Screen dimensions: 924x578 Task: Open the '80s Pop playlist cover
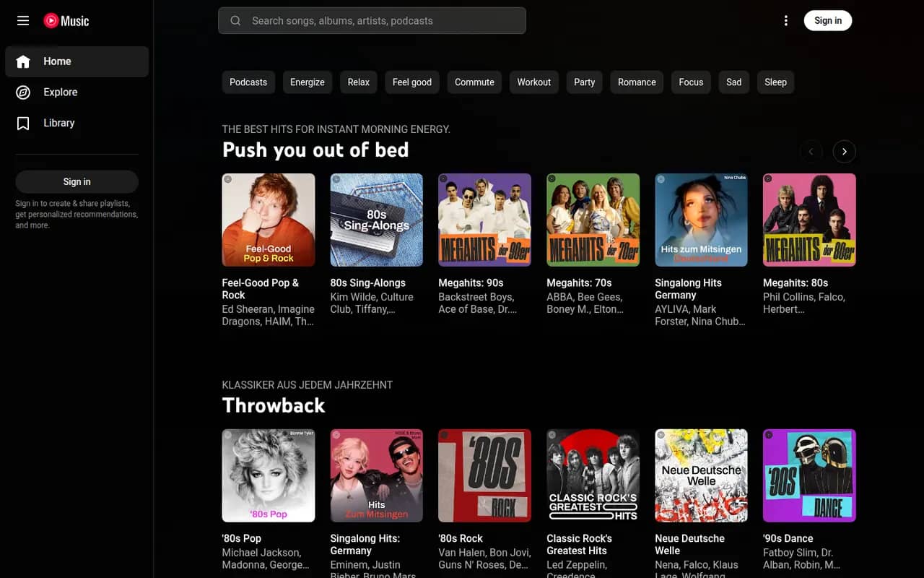[269, 475]
